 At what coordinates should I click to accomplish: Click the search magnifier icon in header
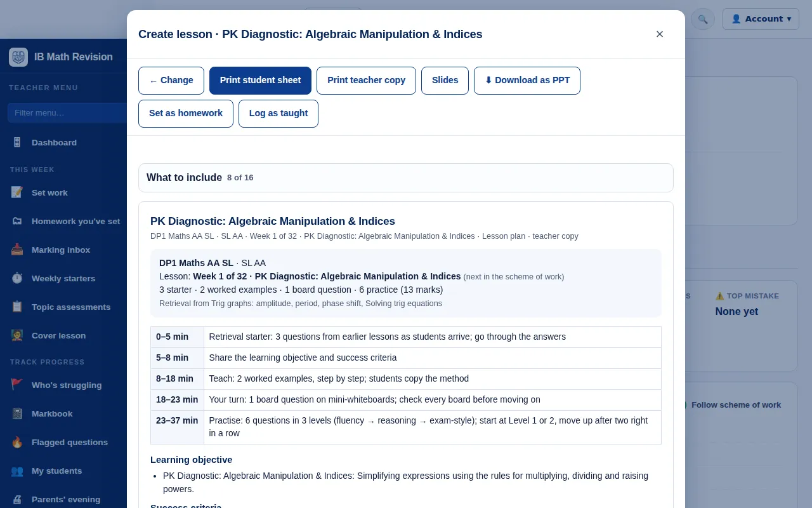pyautogui.click(x=703, y=19)
